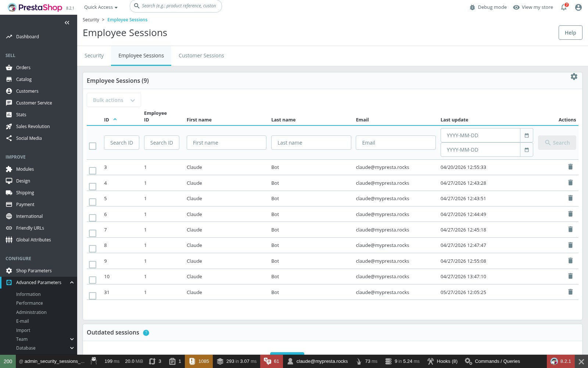Screen dimensions: 588x368
Task: Select checkbox for session ID 6
Action: 93,218
